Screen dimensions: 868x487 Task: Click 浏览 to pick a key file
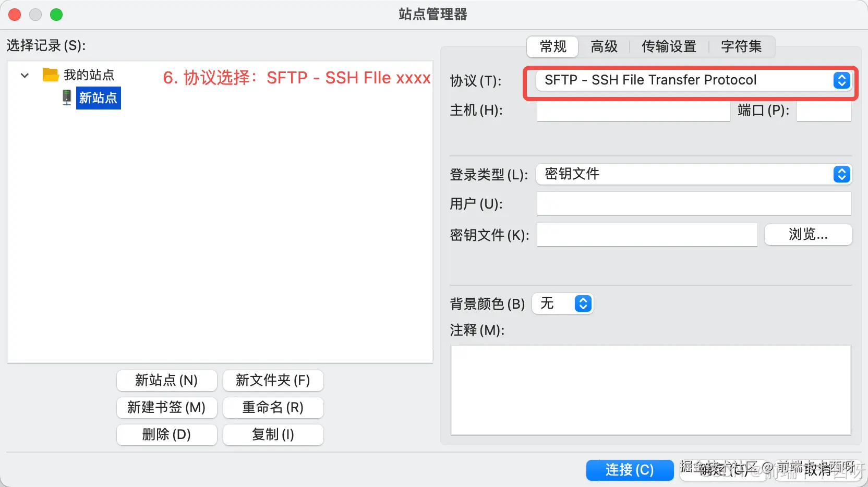click(x=808, y=235)
